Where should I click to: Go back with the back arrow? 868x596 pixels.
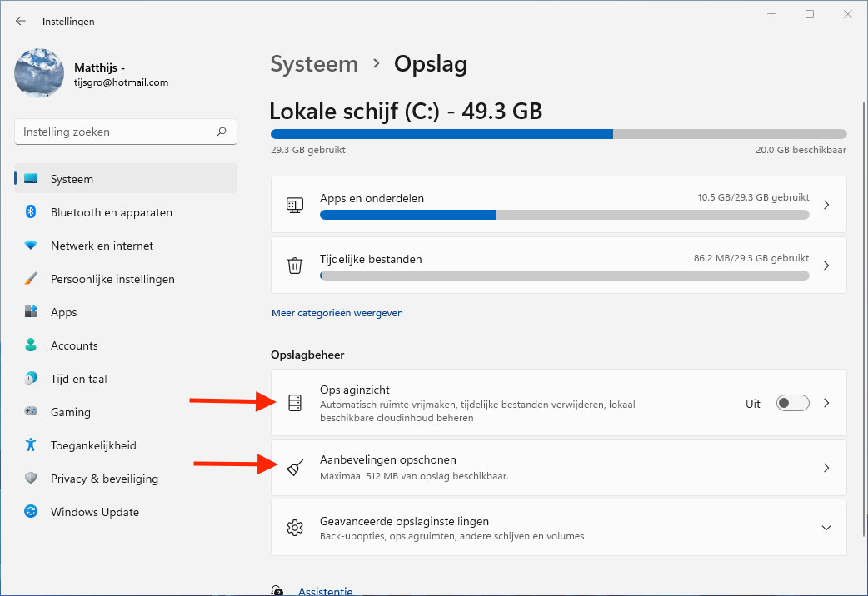(x=21, y=21)
